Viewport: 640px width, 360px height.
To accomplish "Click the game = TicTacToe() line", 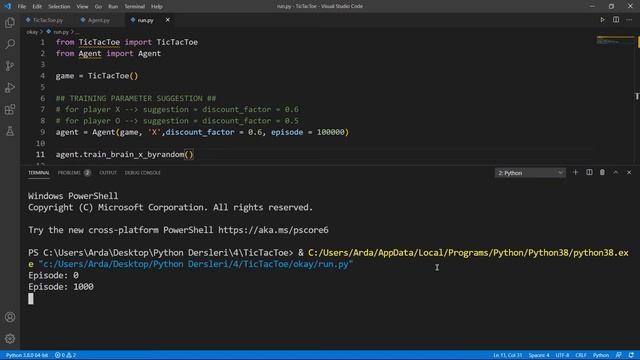I will (x=97, y=76).
